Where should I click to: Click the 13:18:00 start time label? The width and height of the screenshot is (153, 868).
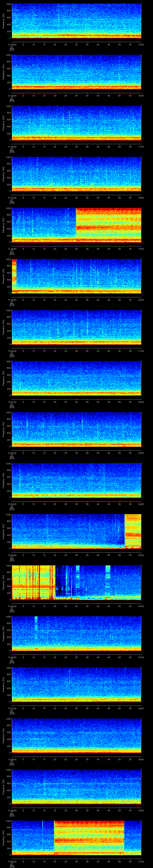point(12,249)
